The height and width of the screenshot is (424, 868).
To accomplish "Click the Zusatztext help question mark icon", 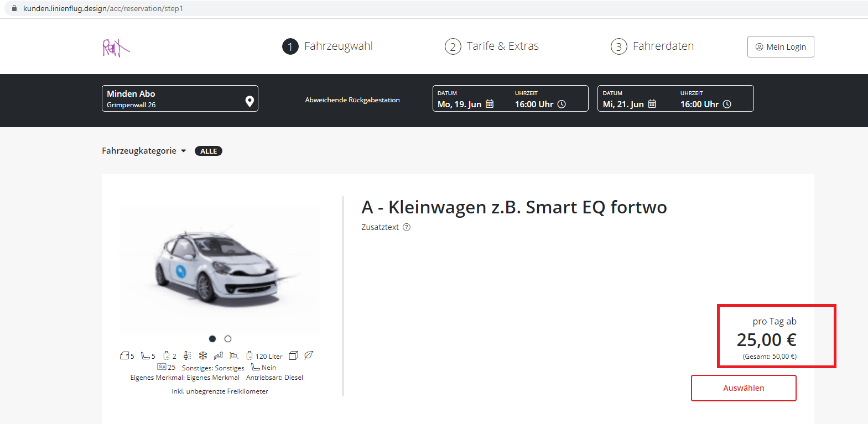I will (x=407, y=227).
